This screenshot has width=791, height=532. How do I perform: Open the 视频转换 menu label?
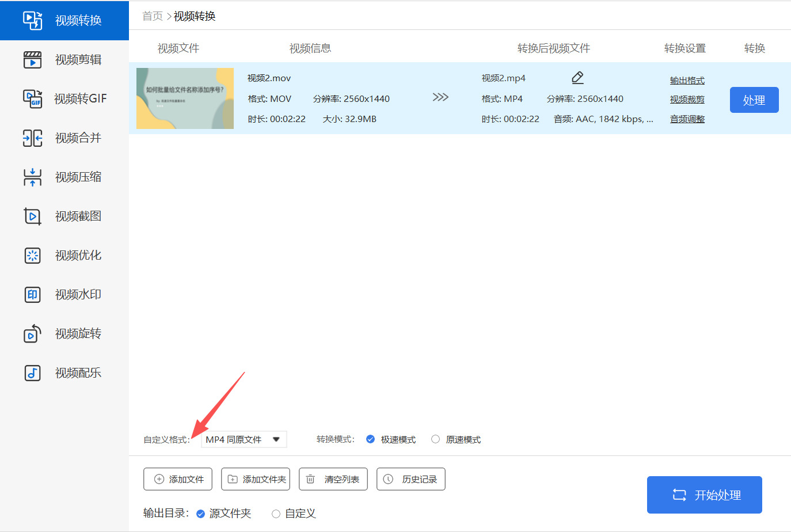pyautogui.click(x=78, y=20)
